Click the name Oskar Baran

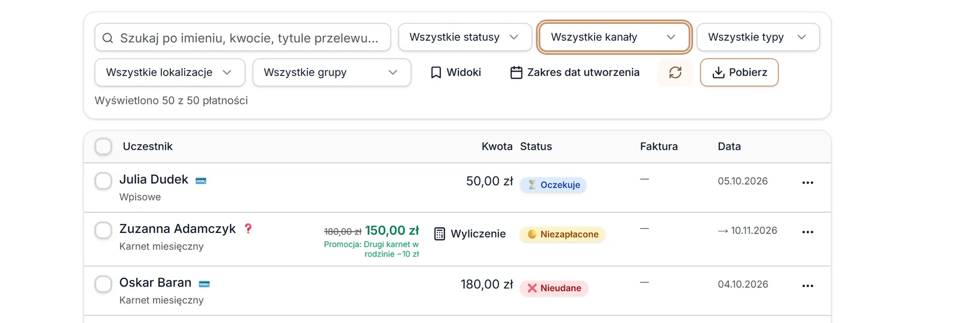click(x=155, y=282)
